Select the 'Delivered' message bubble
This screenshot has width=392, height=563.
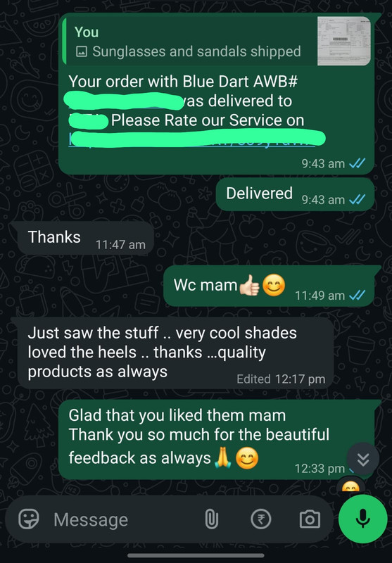(295, 194)
